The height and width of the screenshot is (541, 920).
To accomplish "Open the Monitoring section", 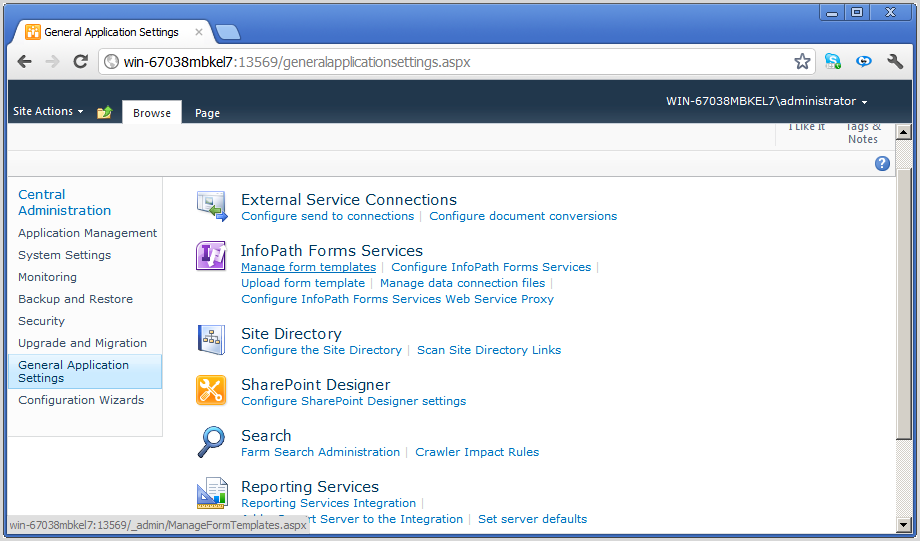I will [x=48, y=277].
